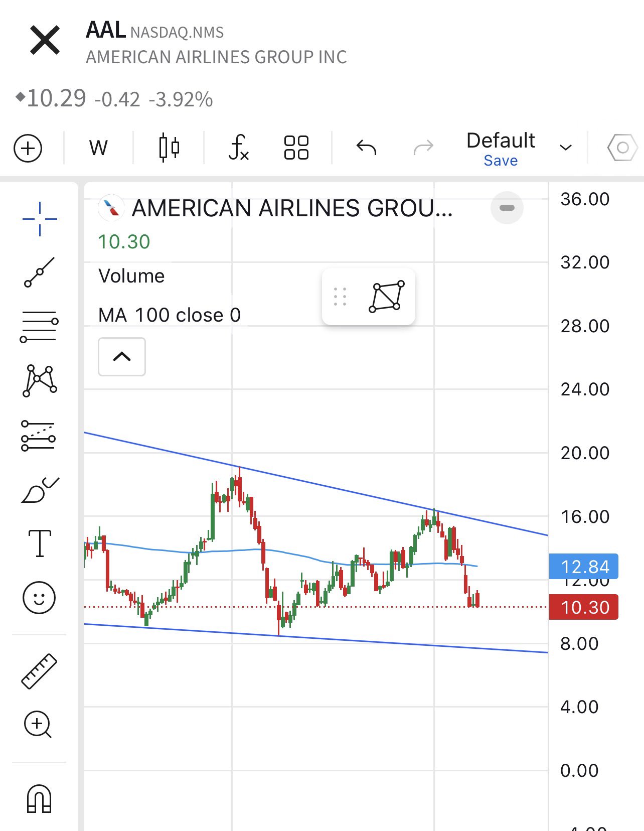Image resolution: width=644 pixels, height=831 pixels.
Task: Open the emoji icons tool
Action: [x=39, y=597]
